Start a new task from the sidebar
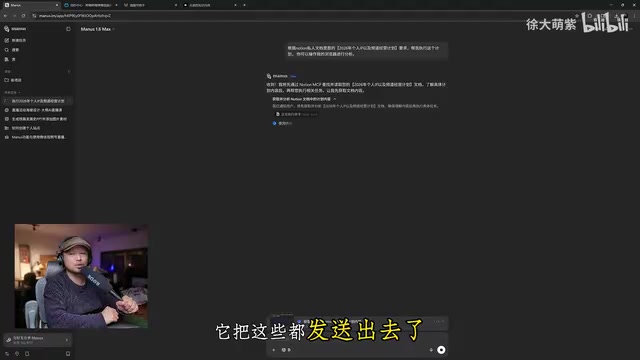 [37, 40]
